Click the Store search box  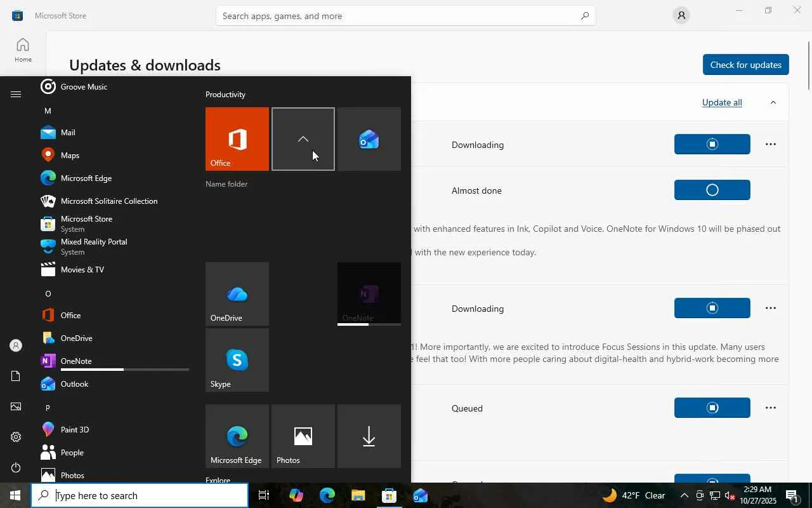click(x=406, y=16)
